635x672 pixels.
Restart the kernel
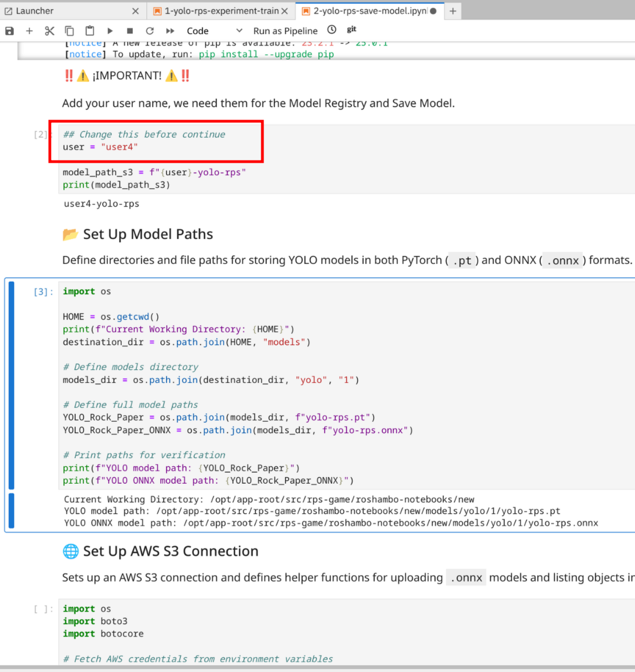(149, 31)
